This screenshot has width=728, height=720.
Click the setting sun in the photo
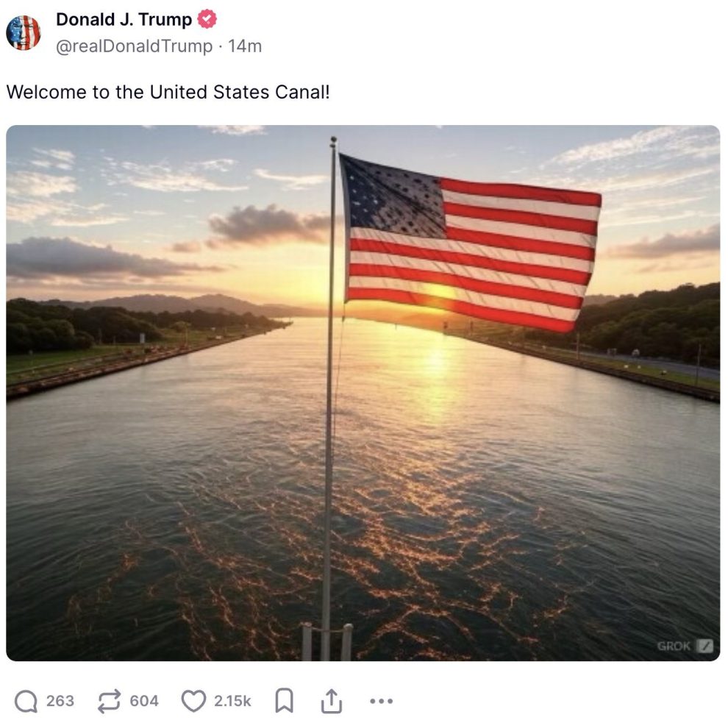[437, 291]
